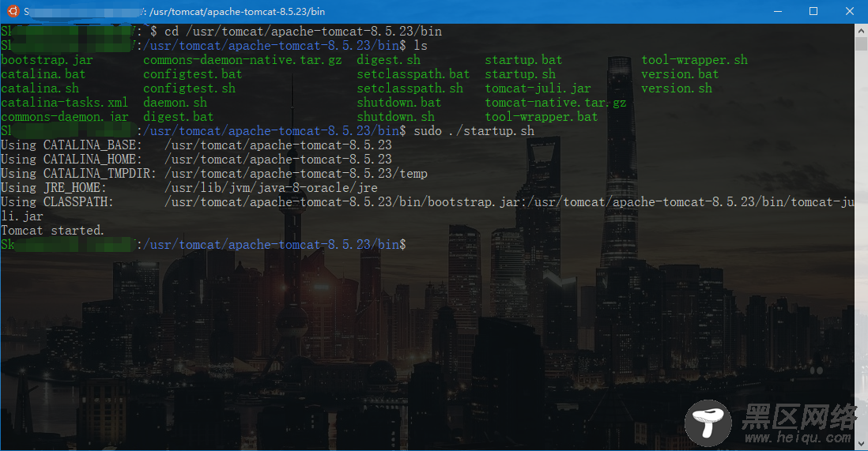The width and height of the screenshot is (868, 451).
Task: Click on tool-wrapper.bat file name
Action: pos(542,117)
